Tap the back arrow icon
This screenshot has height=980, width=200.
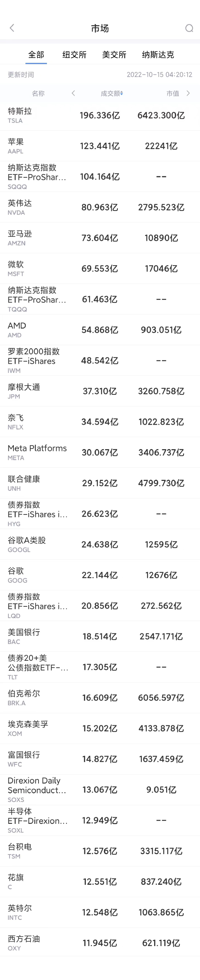(x=12, y=28)
